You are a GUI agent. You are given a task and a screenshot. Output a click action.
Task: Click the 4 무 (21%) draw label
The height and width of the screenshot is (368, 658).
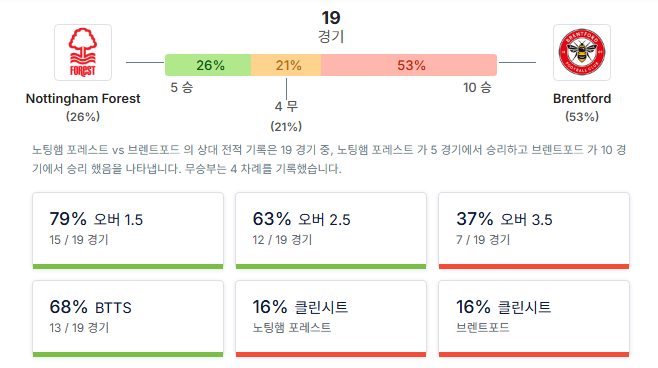point(286,116)
